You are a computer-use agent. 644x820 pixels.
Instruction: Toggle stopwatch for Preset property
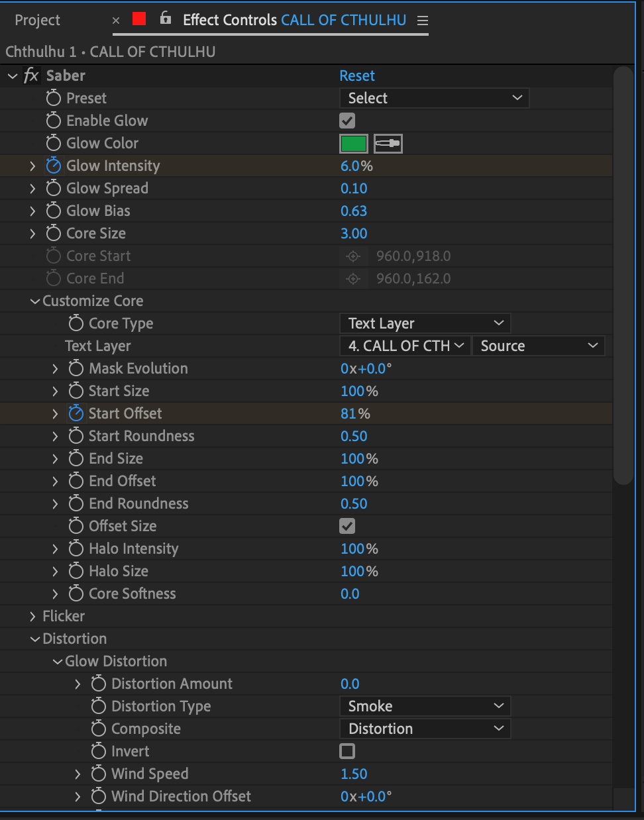pyautogui.click(x=54, y=98)
